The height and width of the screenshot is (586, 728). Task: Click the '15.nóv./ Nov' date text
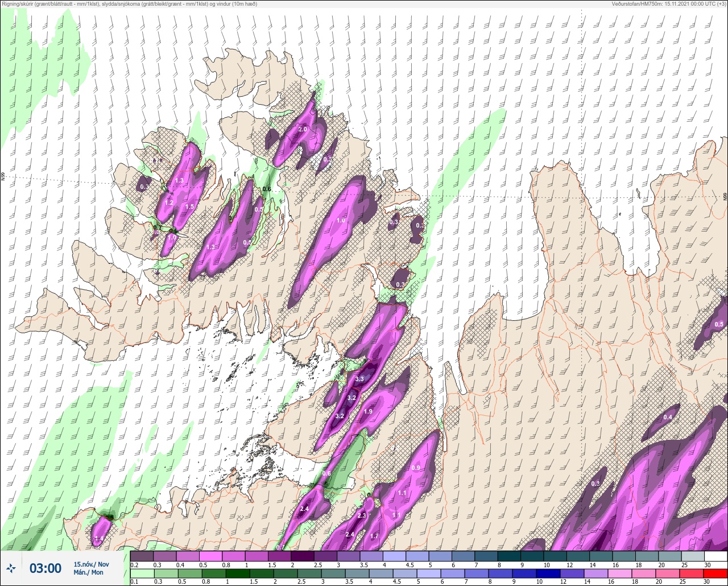pyautogui.click(x=91, y=564)
